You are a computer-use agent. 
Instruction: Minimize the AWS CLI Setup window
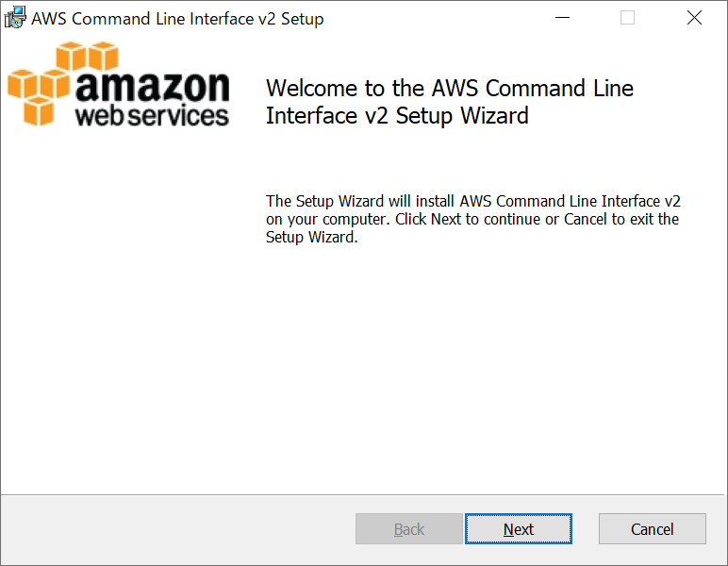(563, 18)
